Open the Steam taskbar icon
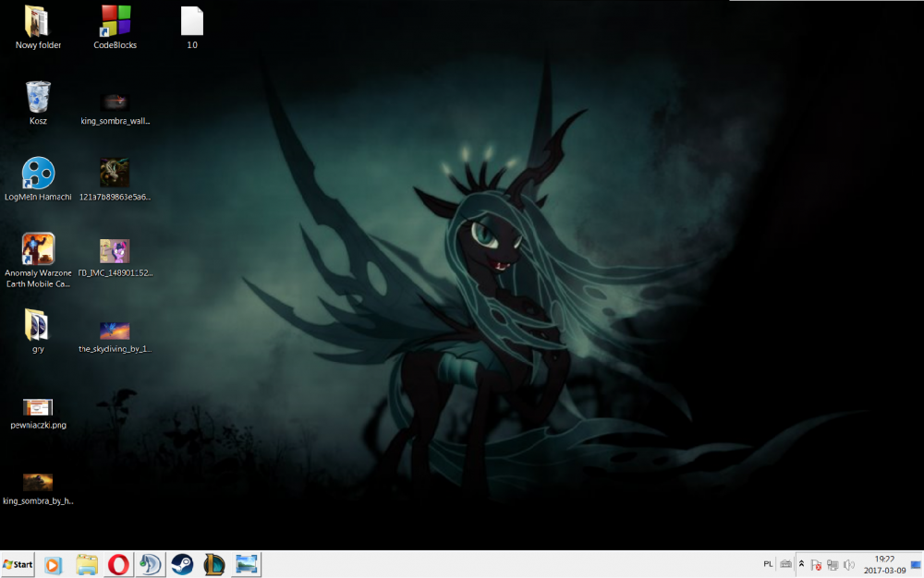The image size is (924, 578). pos(182,564)
